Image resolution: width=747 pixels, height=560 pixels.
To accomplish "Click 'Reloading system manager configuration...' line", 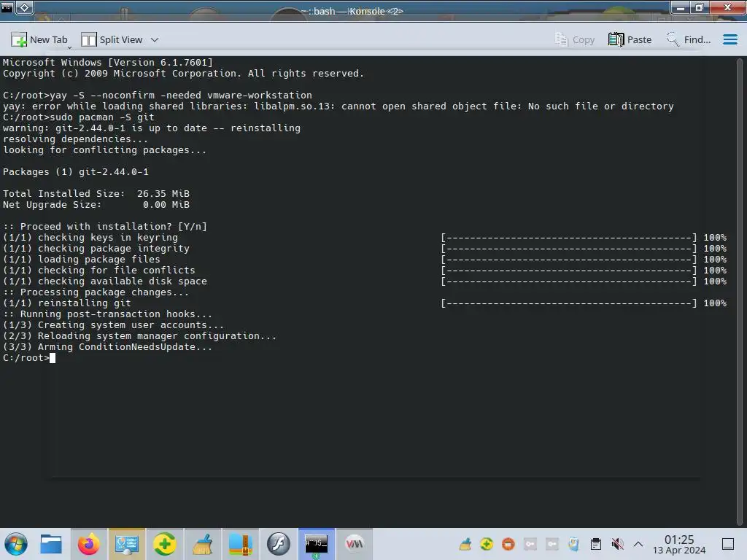I will [139, 336].
